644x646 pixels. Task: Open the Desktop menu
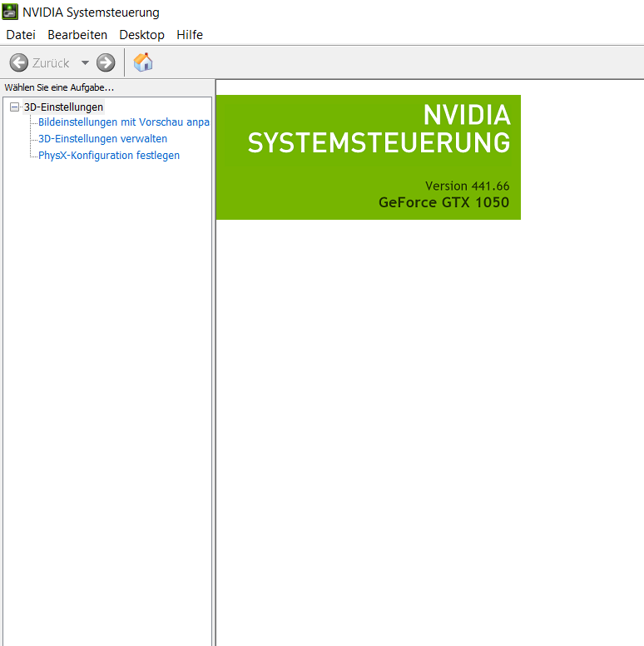[141, 35]
